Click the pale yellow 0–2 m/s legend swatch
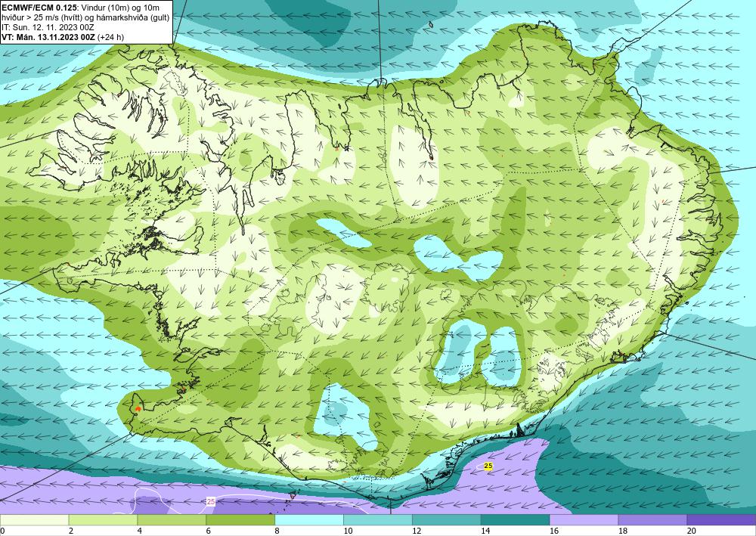The image size is (756, 536). (34, 520)
